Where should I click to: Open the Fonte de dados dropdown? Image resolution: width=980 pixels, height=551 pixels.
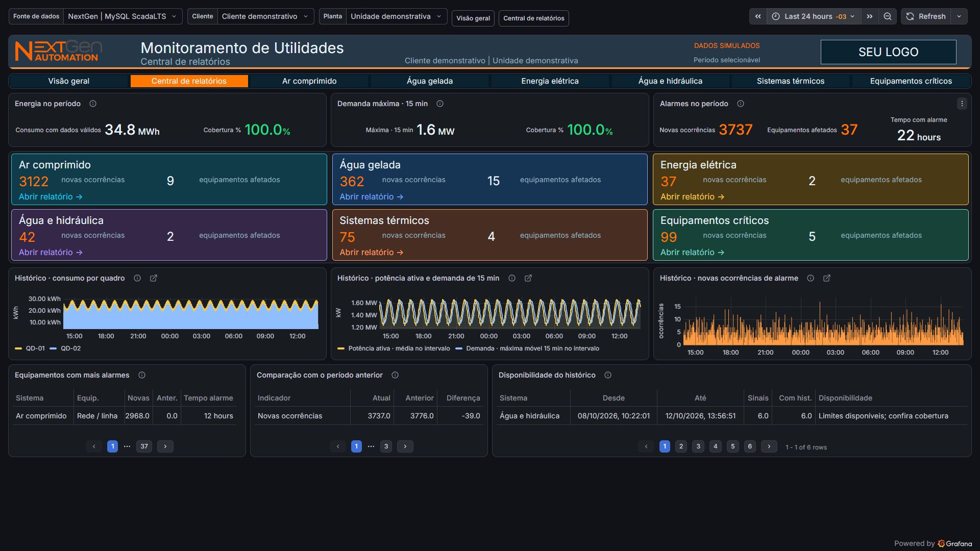pyautogui.click(x=122, y=16)
